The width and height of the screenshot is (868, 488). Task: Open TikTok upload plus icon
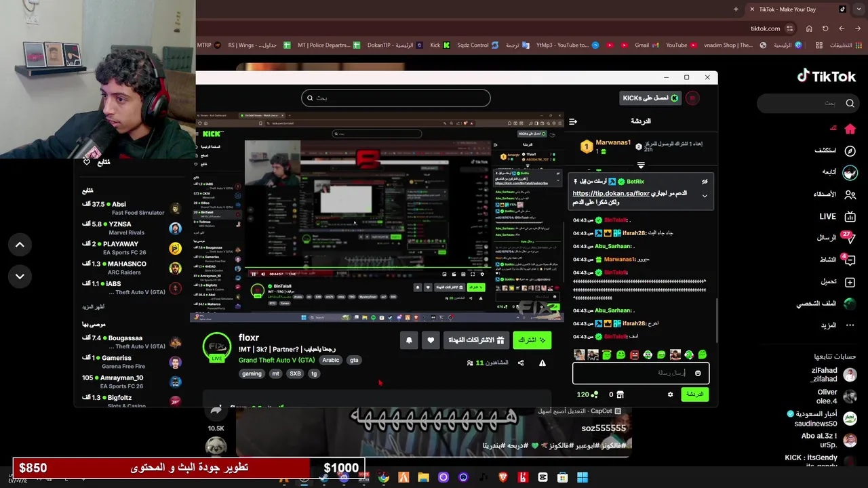[x=850, y=282]
